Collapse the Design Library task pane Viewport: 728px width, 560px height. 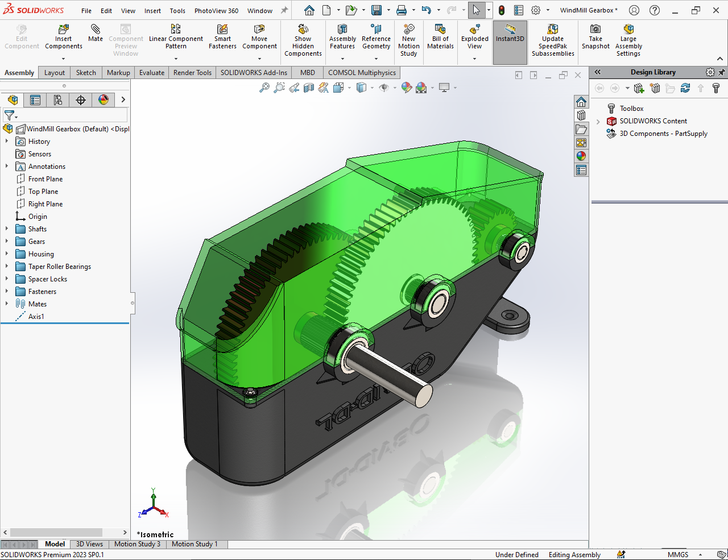click(598, 72)
